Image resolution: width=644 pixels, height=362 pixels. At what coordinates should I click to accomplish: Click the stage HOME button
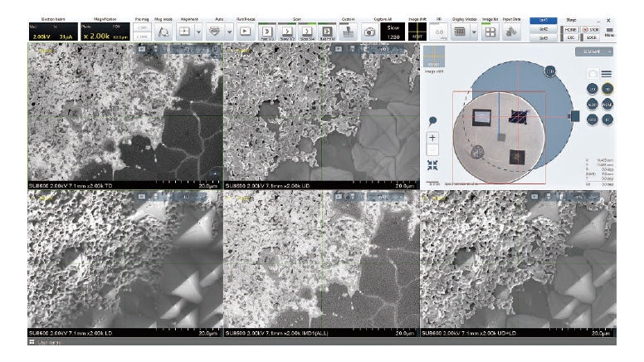[571, 28]
